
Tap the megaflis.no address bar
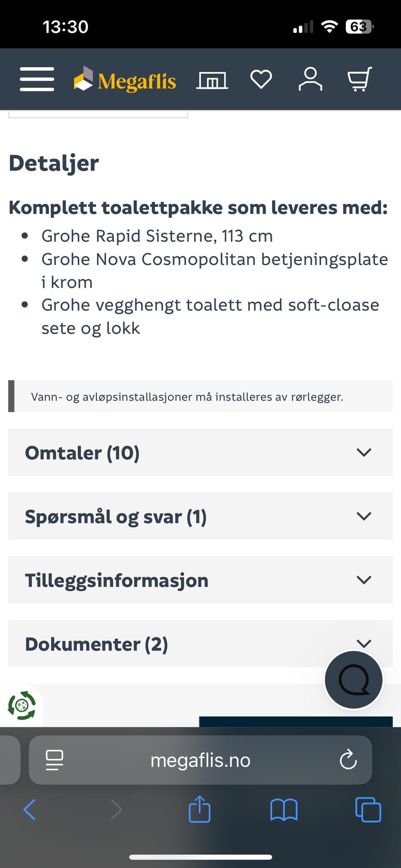coord(200,760)
